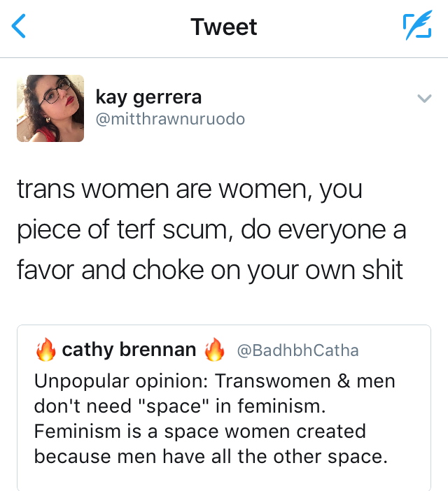The width and height of the screenshot is (448, 491).
Task: Click the line "trans women are women, you"
Action: [x=189, y=190]
